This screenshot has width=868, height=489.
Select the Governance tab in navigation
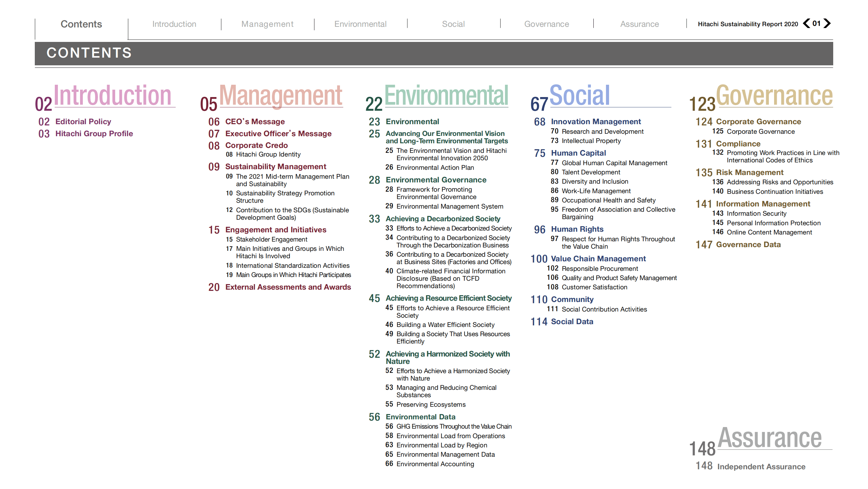[546, 24]
